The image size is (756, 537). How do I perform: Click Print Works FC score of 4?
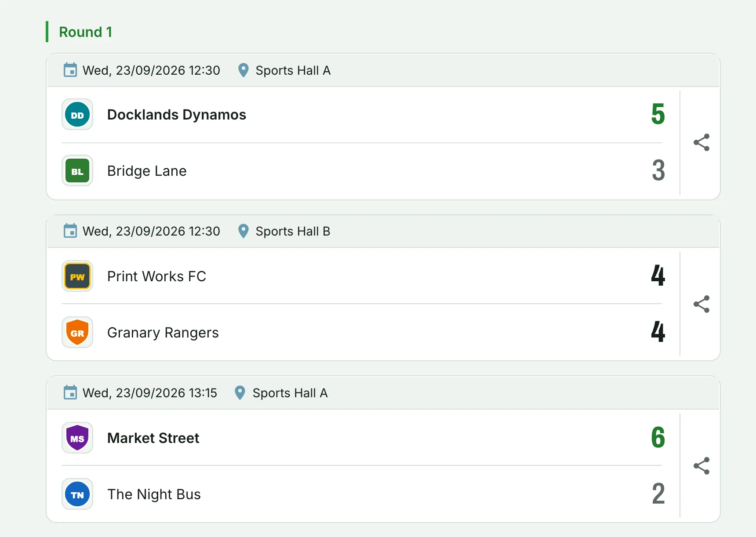658,276
